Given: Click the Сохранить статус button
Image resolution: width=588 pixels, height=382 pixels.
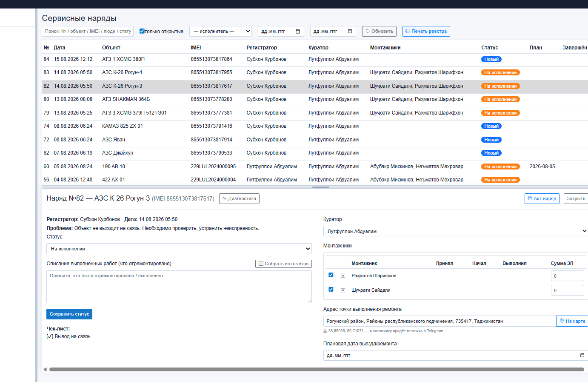Looking at the screenshot, I should click(x=69, y=314).
